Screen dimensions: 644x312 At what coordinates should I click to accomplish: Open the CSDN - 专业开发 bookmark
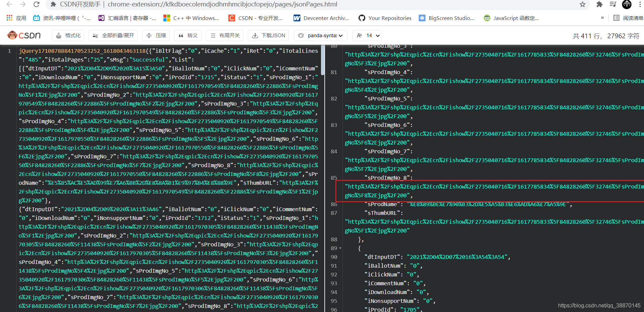[255, 18]
